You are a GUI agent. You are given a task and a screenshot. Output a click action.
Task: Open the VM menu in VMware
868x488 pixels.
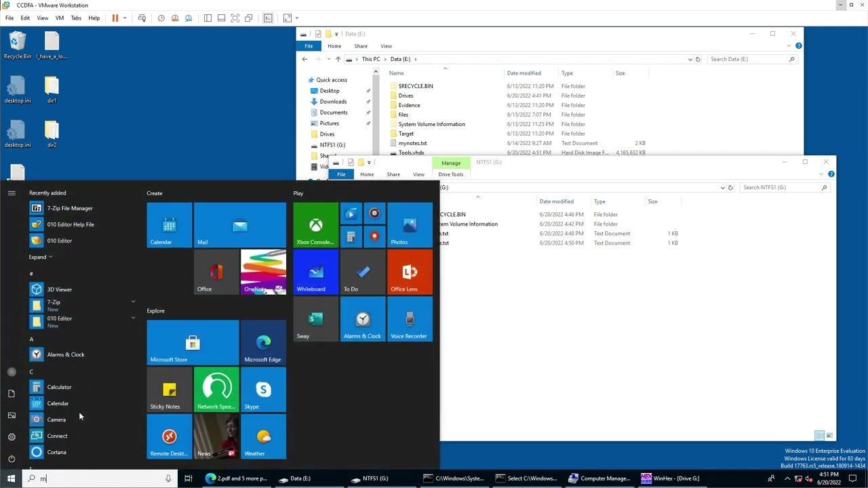tap(60, 18)
